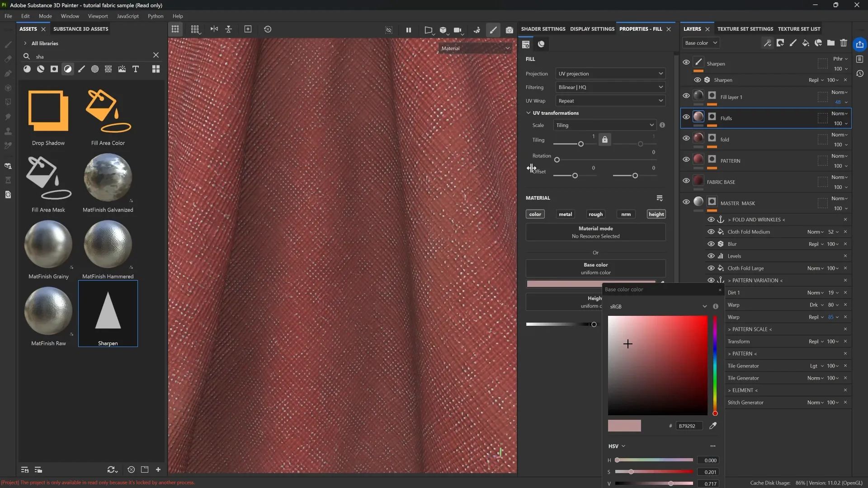The width and height of the screenshot is (868, 488).
Task: Switch to Texture Set Settings tab
Action: [x=745, y=29]
